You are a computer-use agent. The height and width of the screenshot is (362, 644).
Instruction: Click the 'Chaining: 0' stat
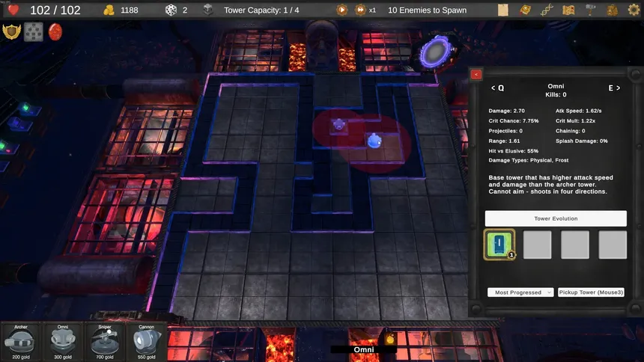[x=570, y=131]
